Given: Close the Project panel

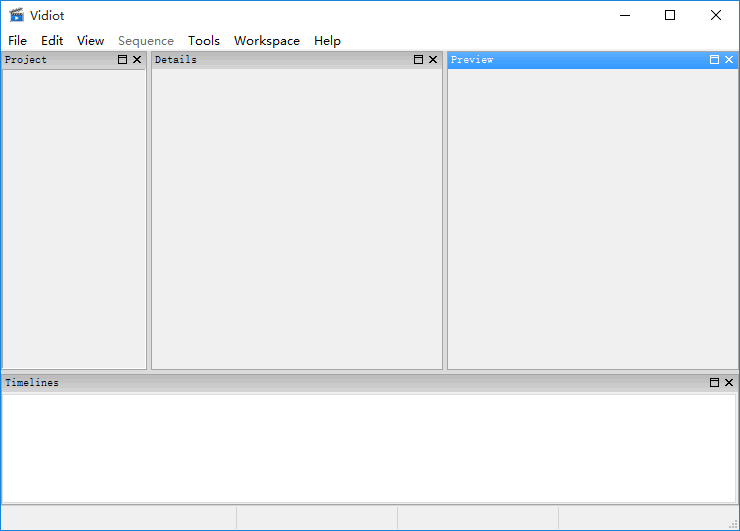Looking at the screenshot, I should [137, 59].
